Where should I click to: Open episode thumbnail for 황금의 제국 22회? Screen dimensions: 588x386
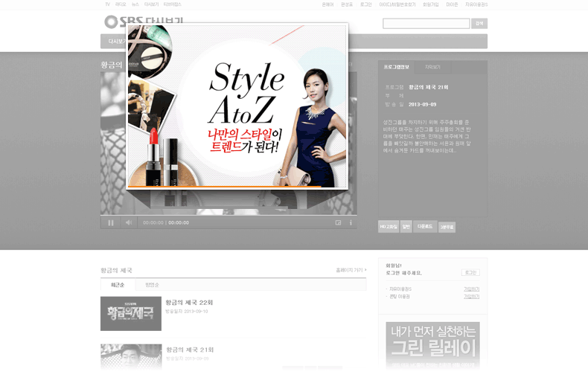(x=131, y=314)
